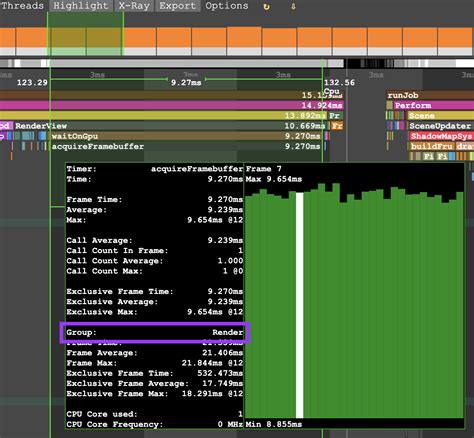Select the last orange frame bar in overview
The height and width of the screenshot is (438, 474).
[x=456, y=38]
